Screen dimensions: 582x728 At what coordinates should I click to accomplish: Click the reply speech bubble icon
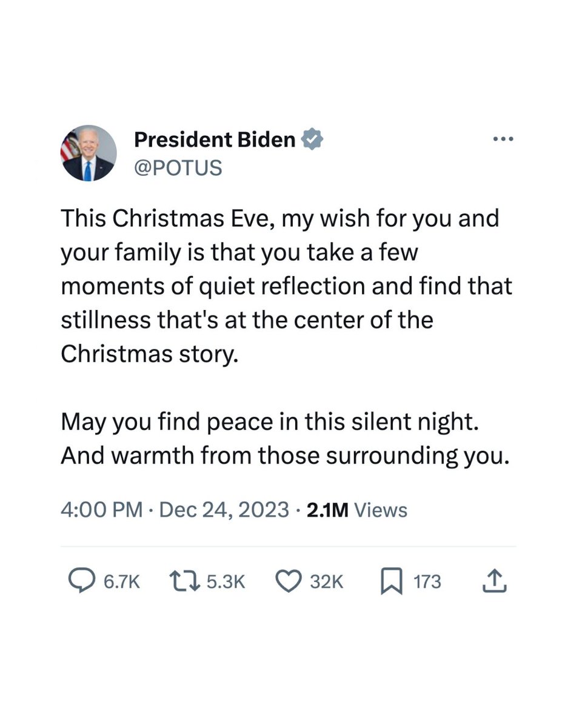pyautogui.click(x=79, y=582)
